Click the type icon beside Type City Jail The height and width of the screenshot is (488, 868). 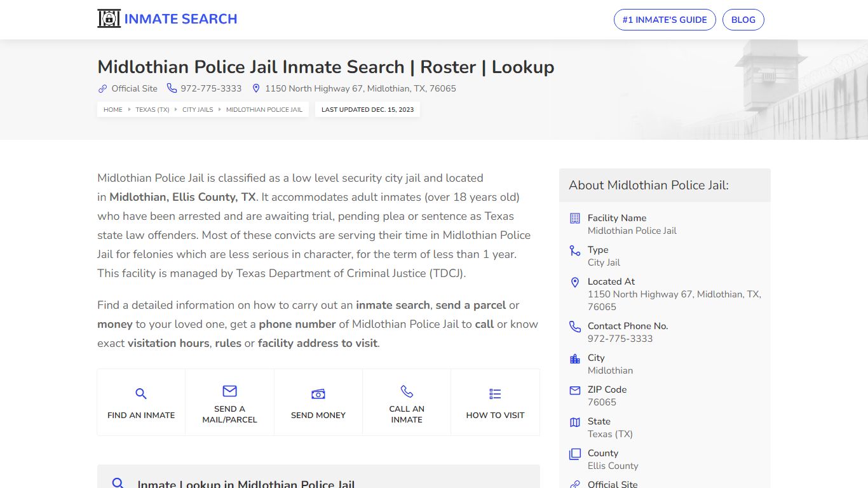(575, 250)
